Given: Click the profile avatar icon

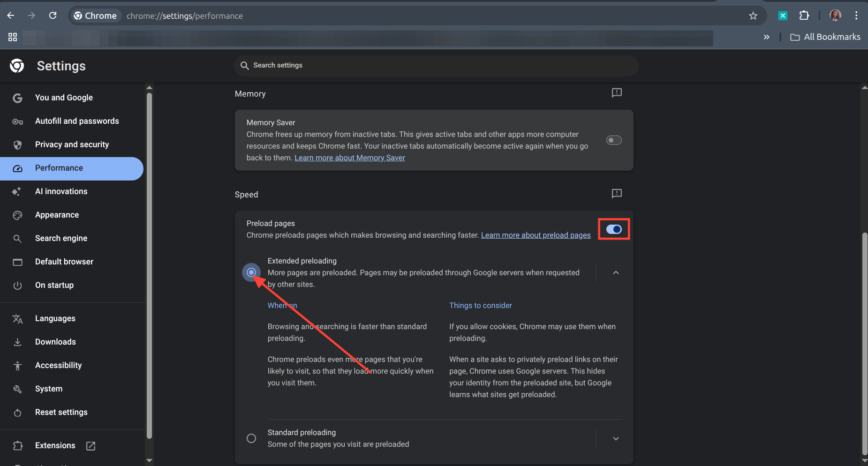Looking at the screenshot, I should click(835, 16).
